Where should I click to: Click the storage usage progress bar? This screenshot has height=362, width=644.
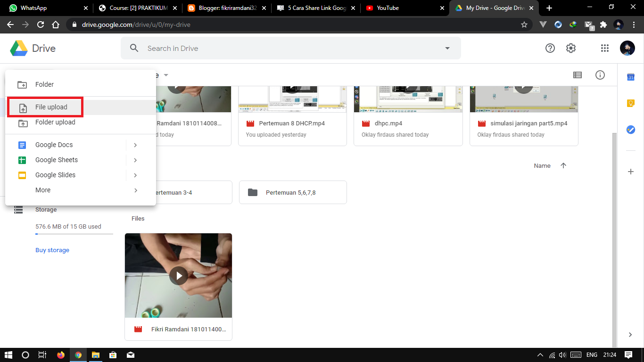coord(74,234)
